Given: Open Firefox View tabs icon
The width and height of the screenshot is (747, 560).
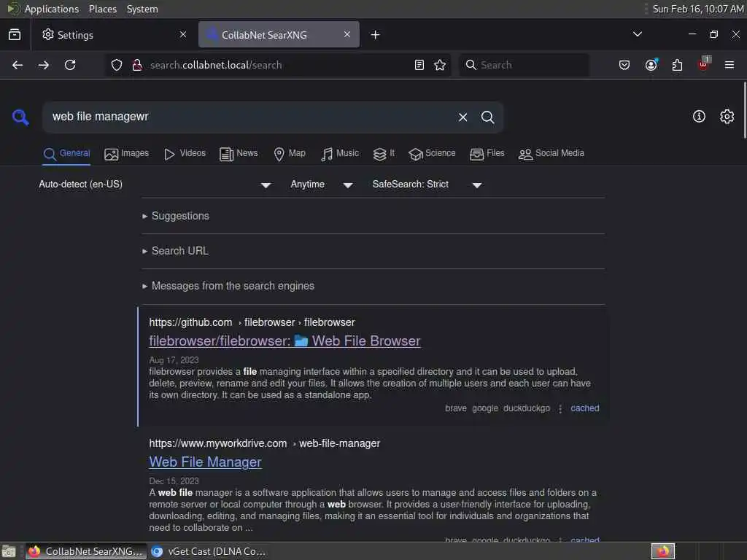Looking at the screenshot, I should click(15, 35).
